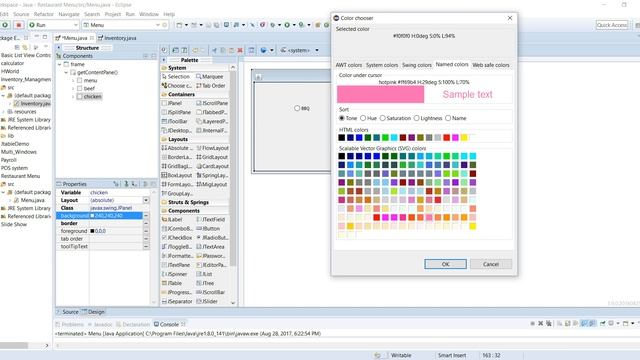Expand the beef node in Components tree
This screenshot has width=640, height=360.
(73, 89)
